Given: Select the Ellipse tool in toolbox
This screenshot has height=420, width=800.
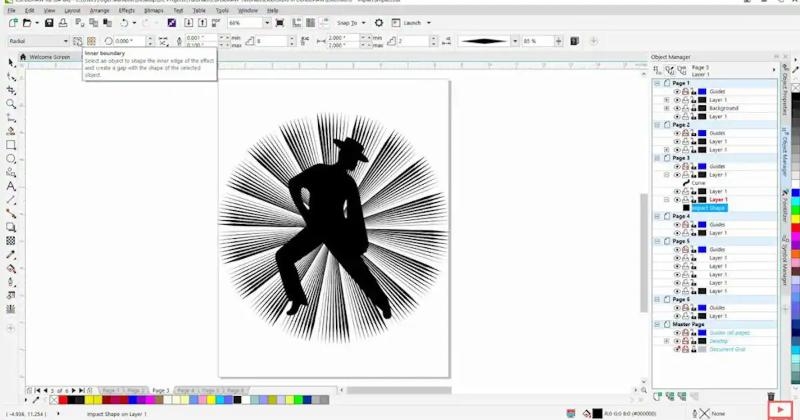Looking at the screenshot, I should 11,159.
